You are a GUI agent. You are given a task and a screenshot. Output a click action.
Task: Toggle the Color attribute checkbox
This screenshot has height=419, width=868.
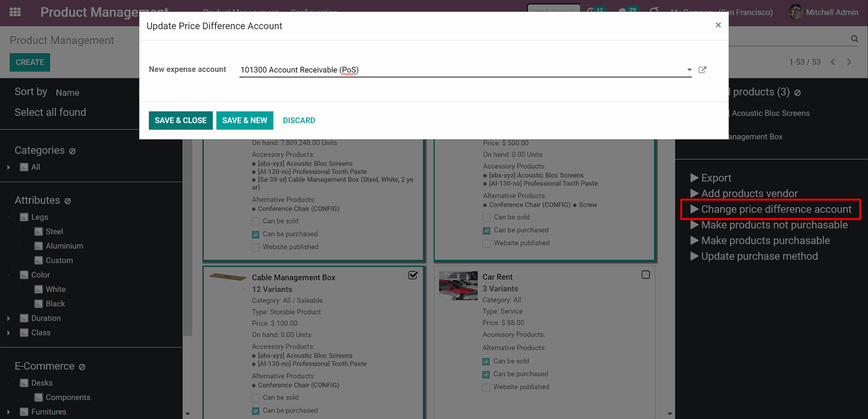click(x=24, y=275)
